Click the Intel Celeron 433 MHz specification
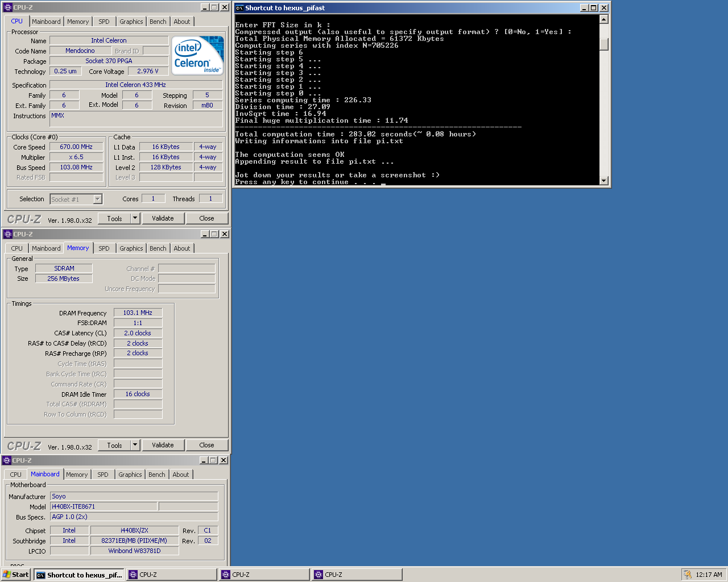The height and width of the screenshot is (582, 728). (x=136, y=85)
